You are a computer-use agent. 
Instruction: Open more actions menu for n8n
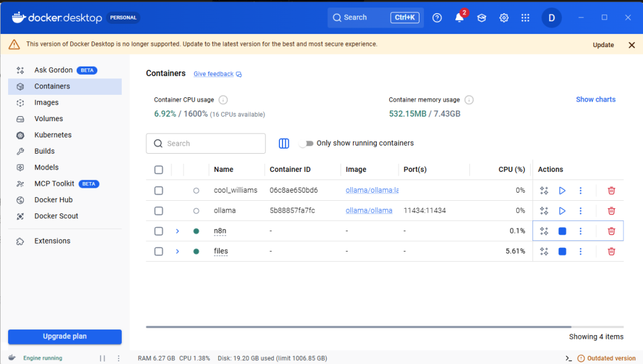tap(580, 231)
